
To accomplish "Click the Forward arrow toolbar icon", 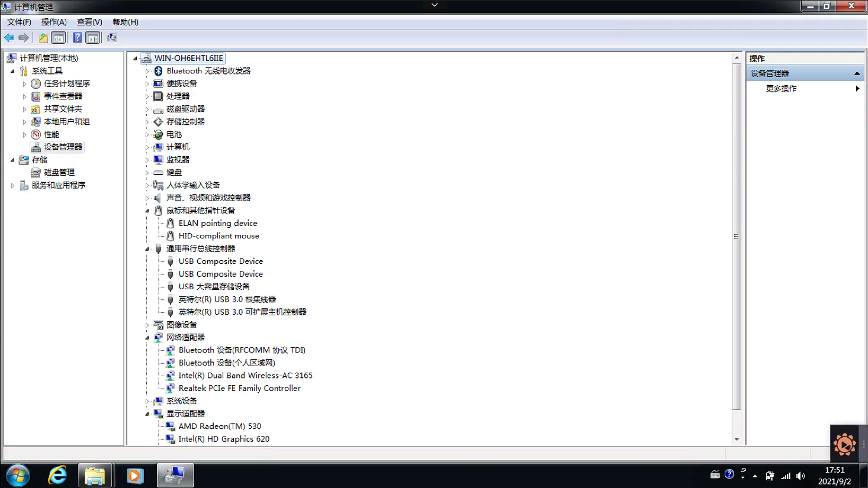I will [x=24, y=38].
